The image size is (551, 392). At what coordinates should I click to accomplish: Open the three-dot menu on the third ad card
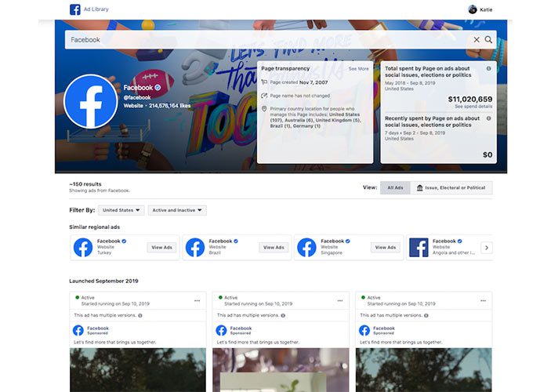click(483, 300)
